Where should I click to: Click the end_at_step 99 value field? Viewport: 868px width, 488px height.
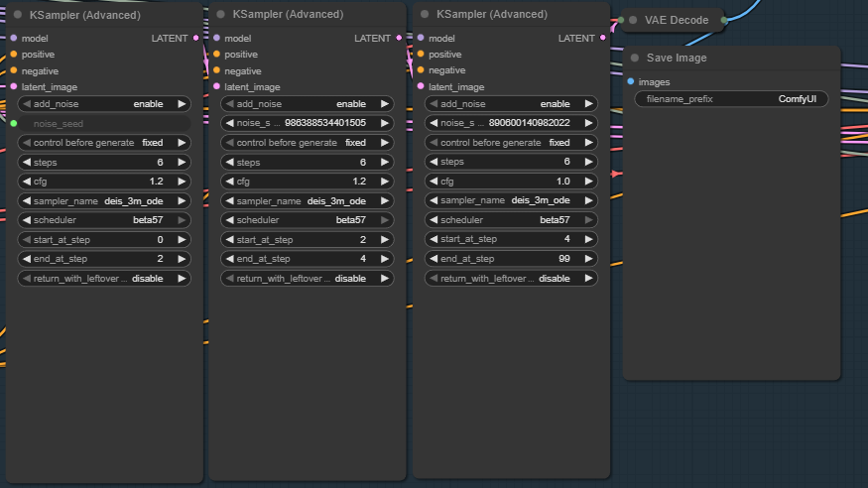pyautogui.click(x=511, y=259)
